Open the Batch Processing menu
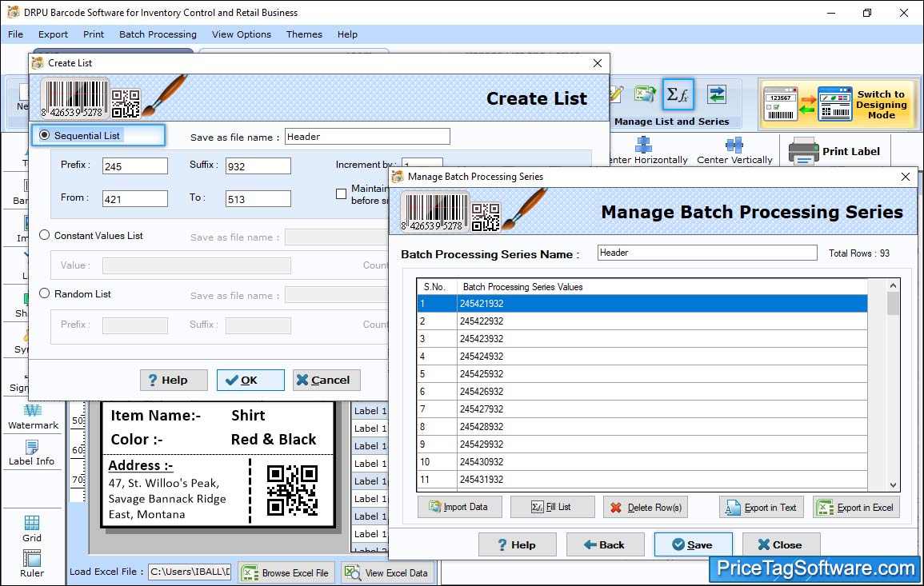This screenshot has height=586, width=924. [x=158, y=34]
